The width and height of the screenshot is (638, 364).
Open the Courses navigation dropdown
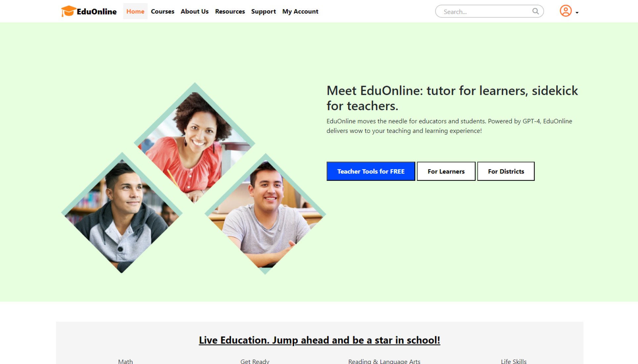(162, 11)
